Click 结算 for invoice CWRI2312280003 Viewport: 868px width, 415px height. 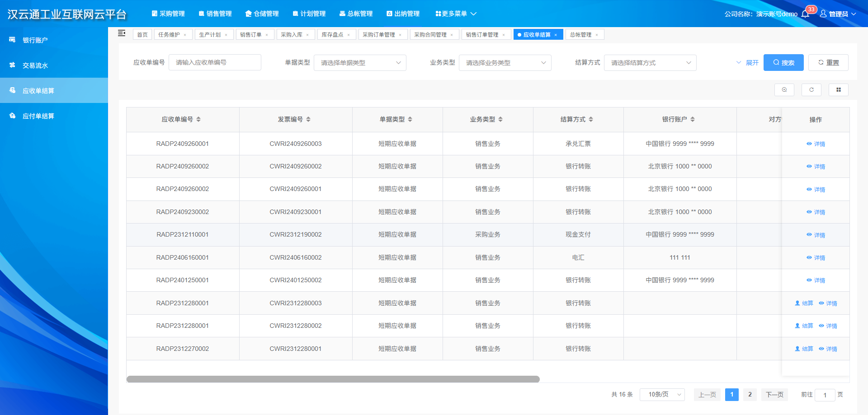804,303
